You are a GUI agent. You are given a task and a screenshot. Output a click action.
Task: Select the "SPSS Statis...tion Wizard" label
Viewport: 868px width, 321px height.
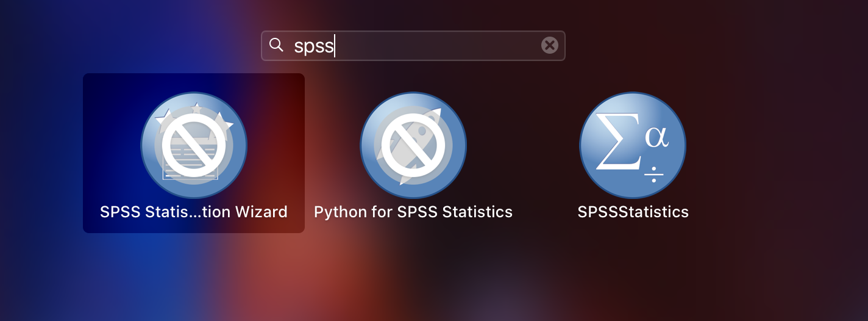[194, 212]
